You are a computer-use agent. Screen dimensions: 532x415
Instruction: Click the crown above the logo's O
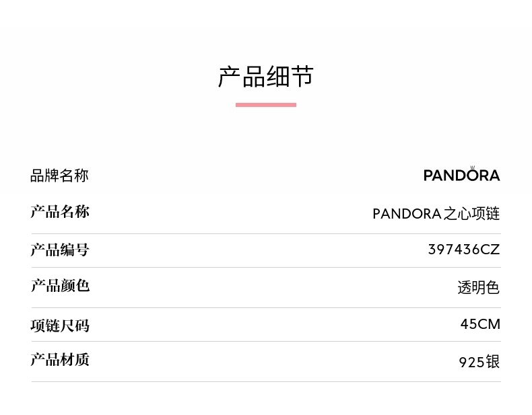tap(472, 167)
